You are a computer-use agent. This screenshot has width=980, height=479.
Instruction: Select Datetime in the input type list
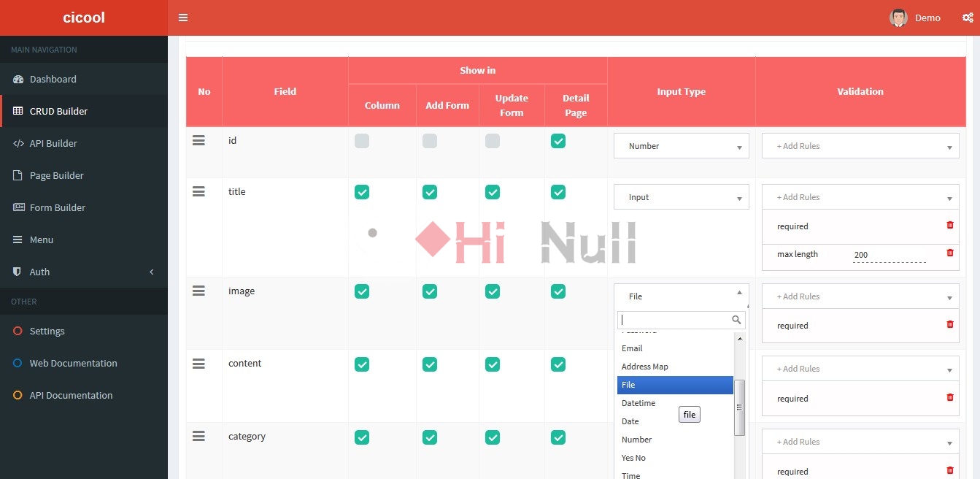tap(675, 403)
